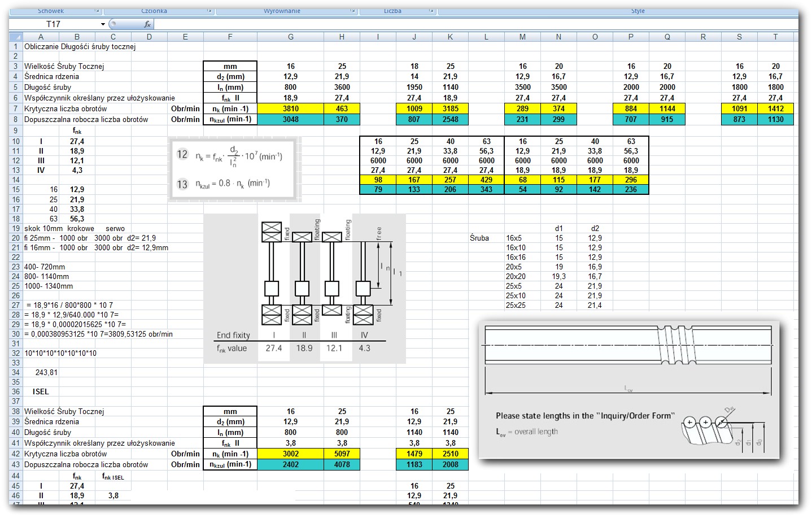Click the cyan cell with value 1130
Image resolution: width=812 pixels, height=518 pixels.
775,119
